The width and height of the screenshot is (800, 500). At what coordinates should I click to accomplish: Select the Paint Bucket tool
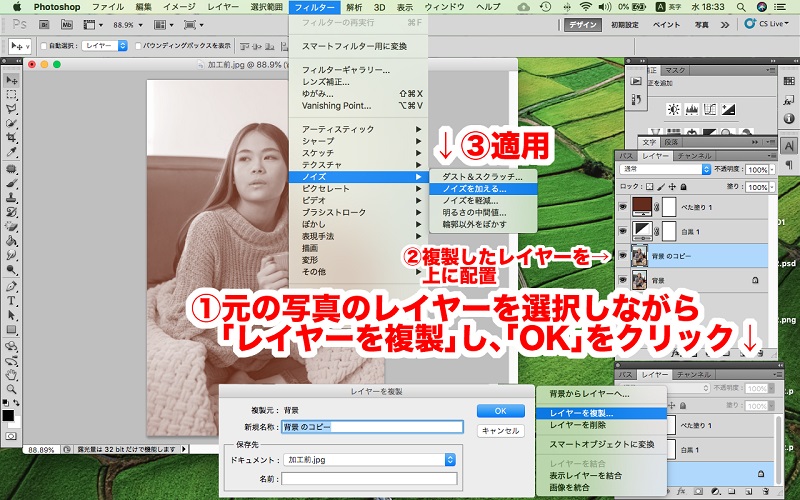point(11,240)
